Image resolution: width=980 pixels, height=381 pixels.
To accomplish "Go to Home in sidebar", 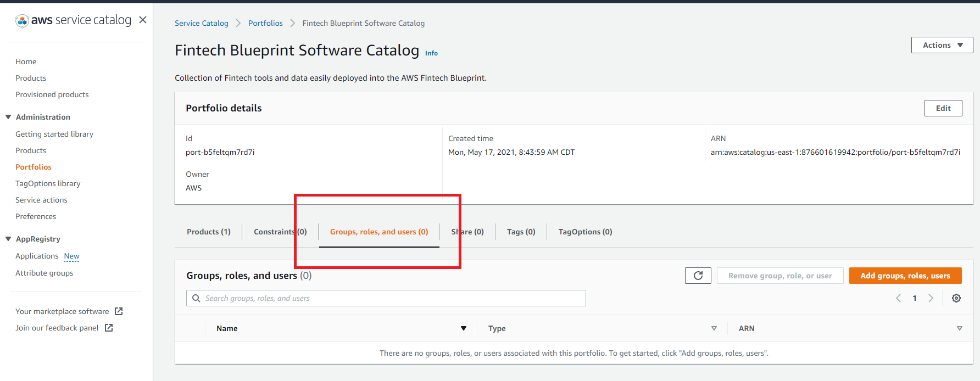I will (26, 61).
